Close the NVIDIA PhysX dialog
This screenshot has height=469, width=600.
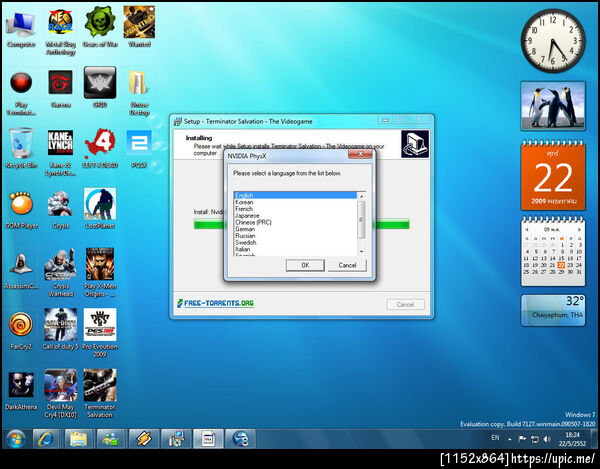360,154
